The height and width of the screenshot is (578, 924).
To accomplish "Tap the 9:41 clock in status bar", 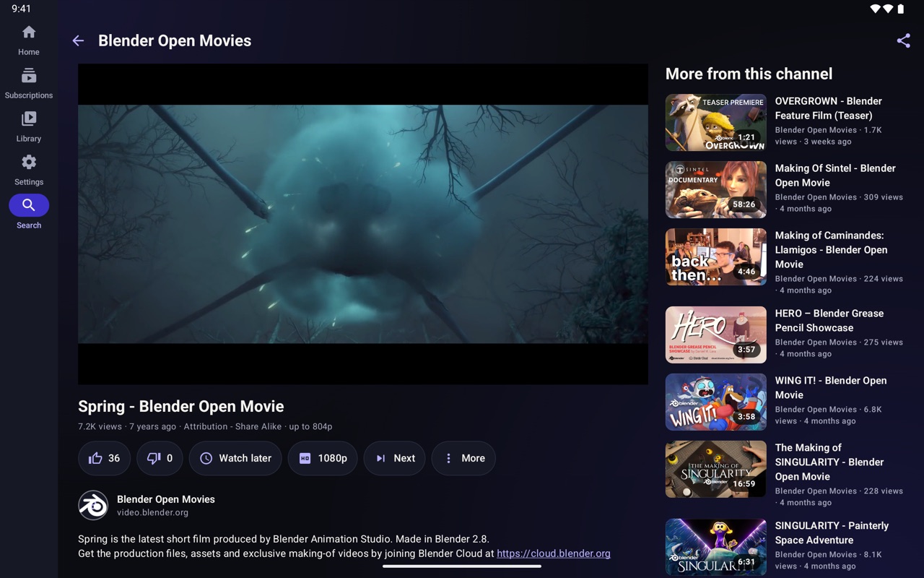I will pos(22,9).
